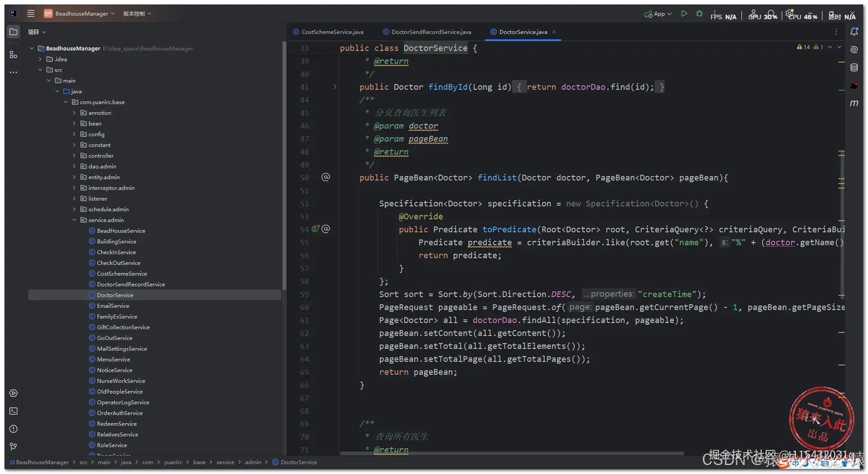
Task: Open the main hamburger menu
Action: [31, 13]
